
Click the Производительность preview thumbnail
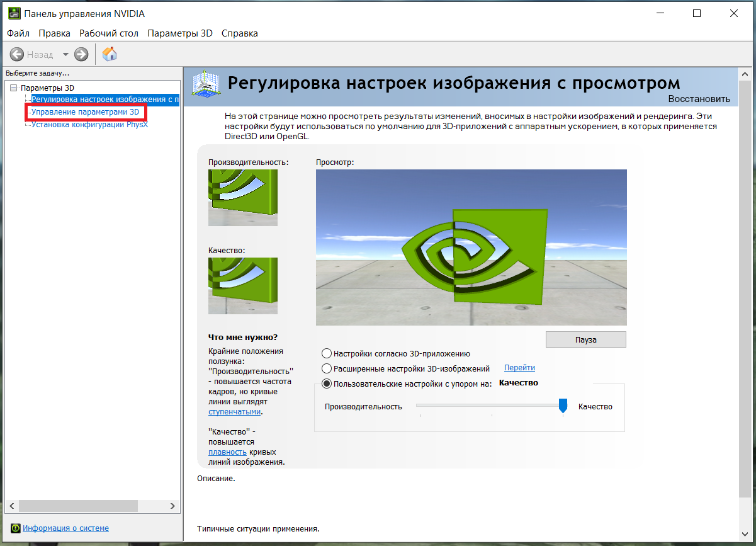[243, 198]
